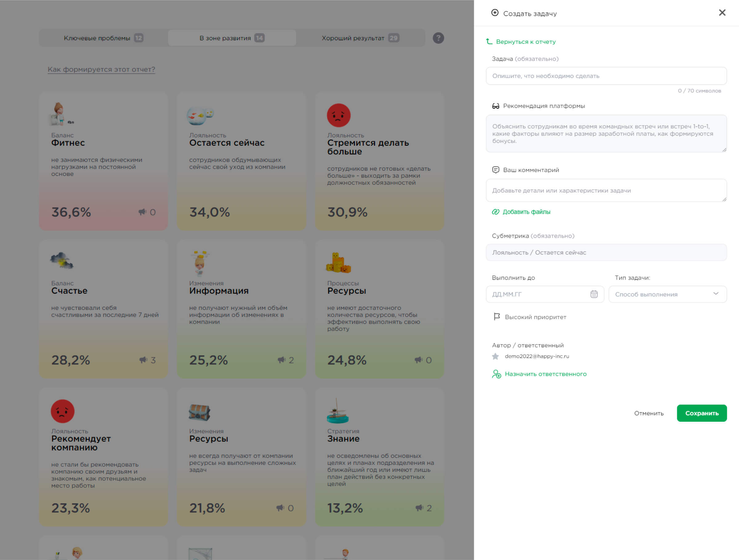Screen dimensions: 739x560
Task: Click the task description input field
Action: (x=606, y=76)
